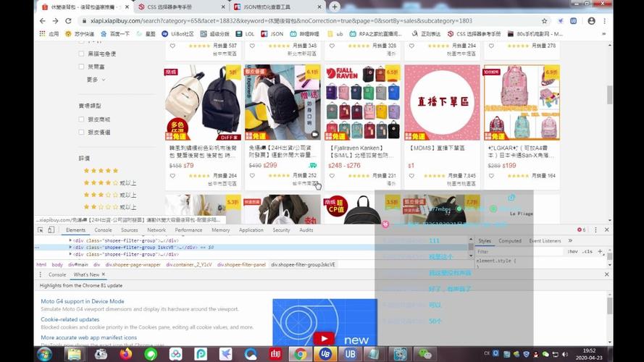Switch to the DevTools Network tab
Viewport: 644px width, 362px height.
156,230
